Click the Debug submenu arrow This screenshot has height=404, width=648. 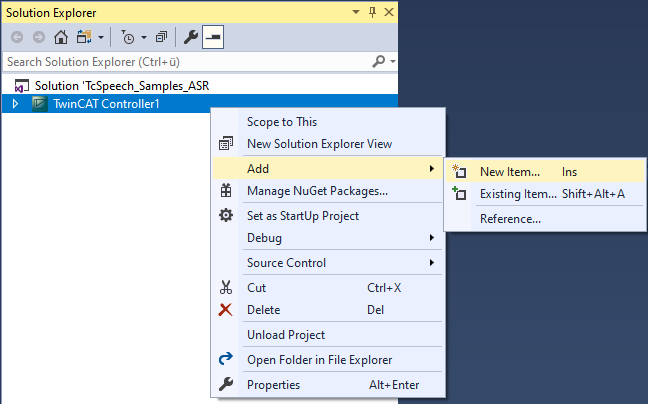[x=431, y=238]
